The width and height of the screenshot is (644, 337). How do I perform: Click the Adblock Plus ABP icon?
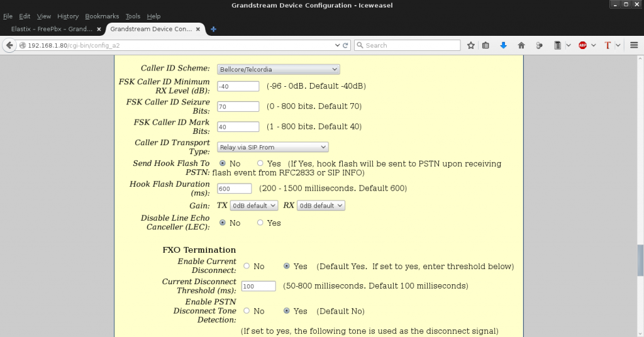[x=583, y=45]
